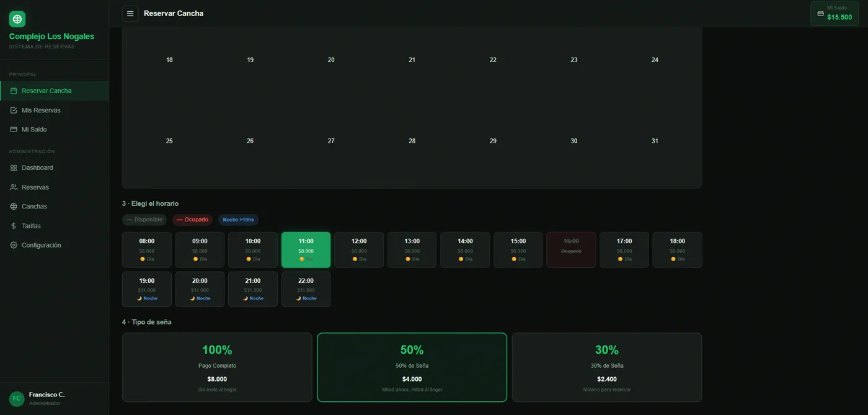Image resolution: width=868 pixels, height=415 pixels.
Task: Choose day 27 on the calendar
Action: click(331, 141)
